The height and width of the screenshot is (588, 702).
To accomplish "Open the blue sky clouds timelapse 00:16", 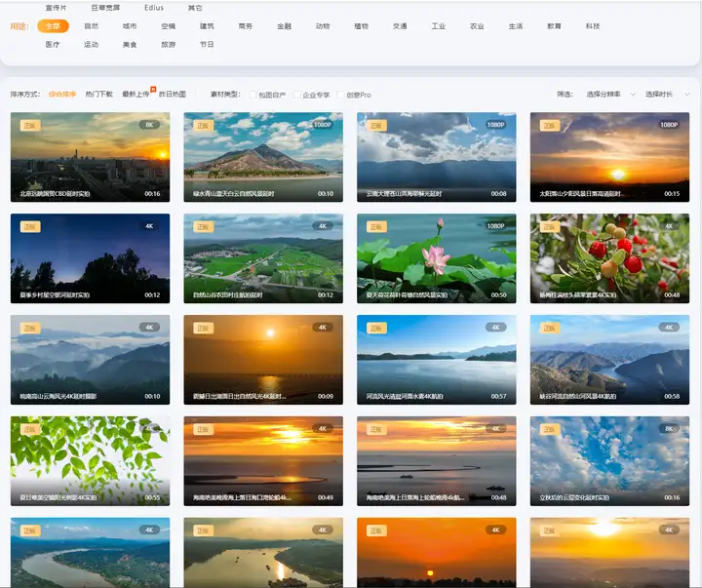I will coord(609,461).
